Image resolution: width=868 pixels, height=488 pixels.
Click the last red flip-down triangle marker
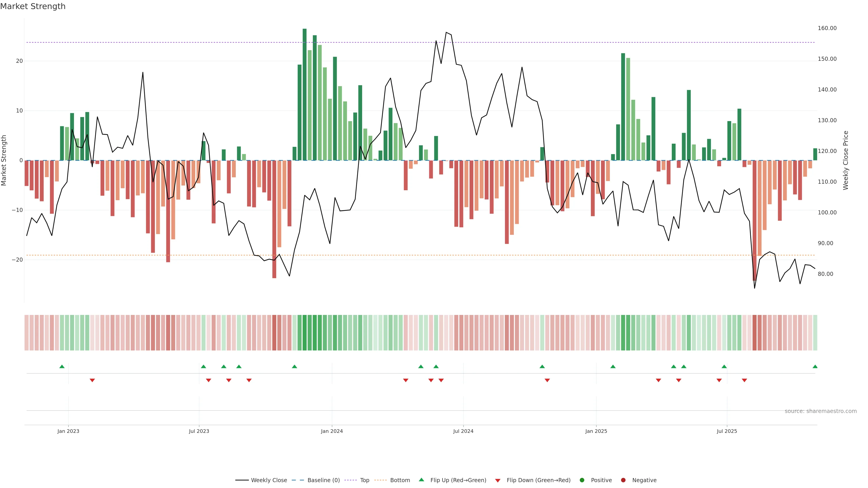(744, 380)
